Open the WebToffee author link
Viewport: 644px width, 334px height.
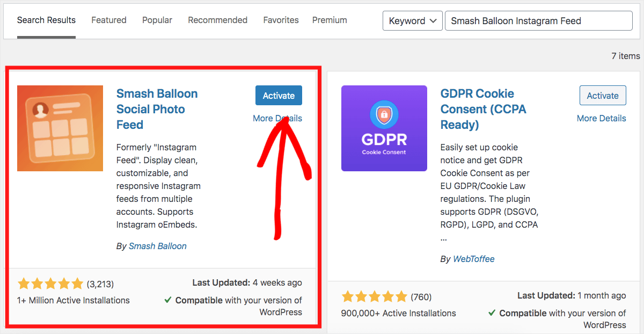click(x=474, y=259)
